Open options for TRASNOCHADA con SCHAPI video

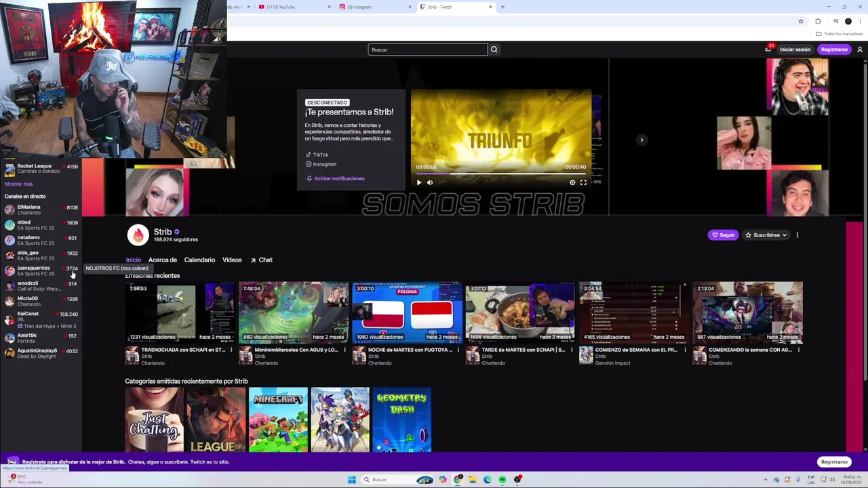click(231, 350)
